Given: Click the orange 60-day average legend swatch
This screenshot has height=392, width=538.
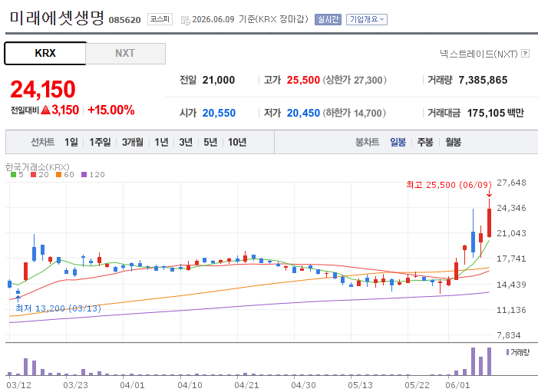Looking at the screenshot, I should (58, 175).
